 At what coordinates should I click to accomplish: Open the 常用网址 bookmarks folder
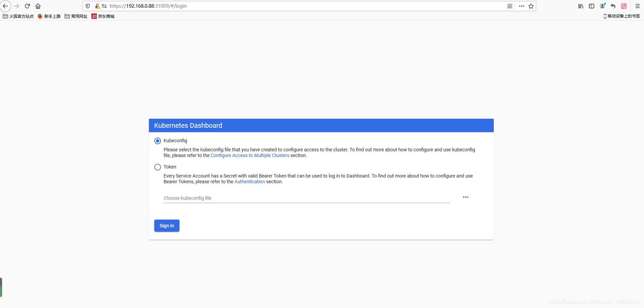tap(76, 16)
